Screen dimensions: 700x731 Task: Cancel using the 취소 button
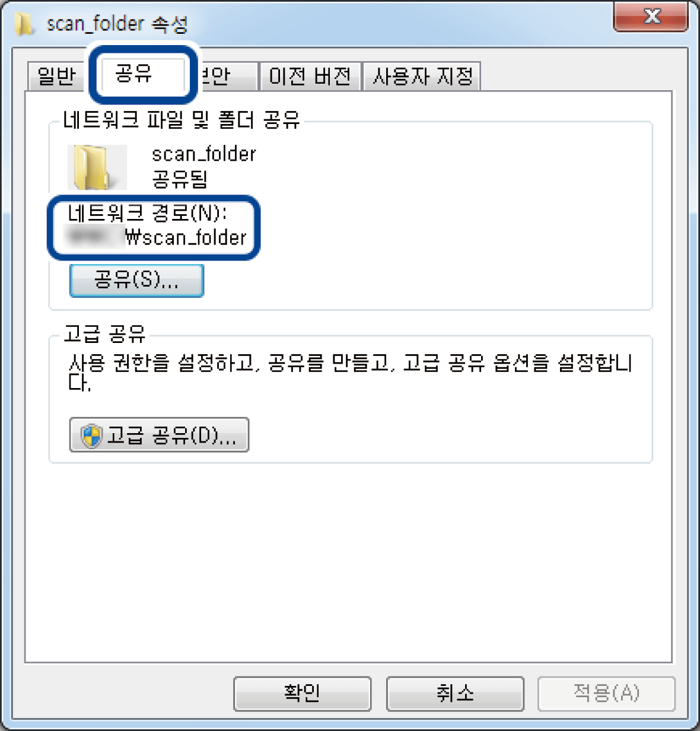pos(455,693)
